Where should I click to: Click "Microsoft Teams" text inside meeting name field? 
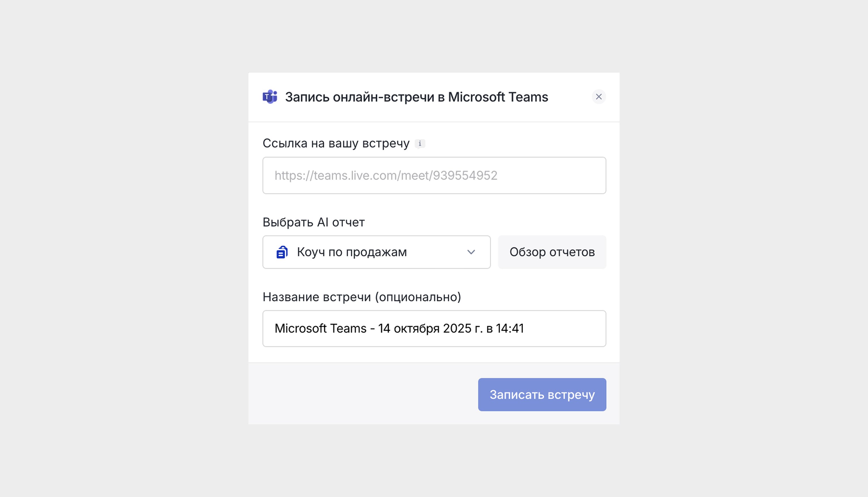(320, 329)
